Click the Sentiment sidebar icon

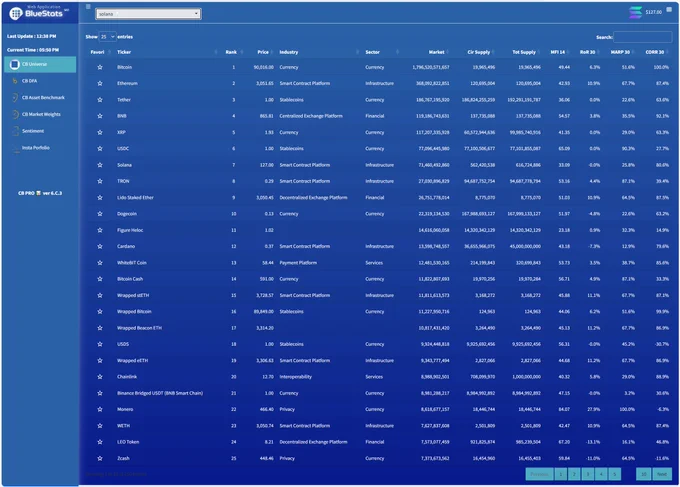click(x=15, y=131)
